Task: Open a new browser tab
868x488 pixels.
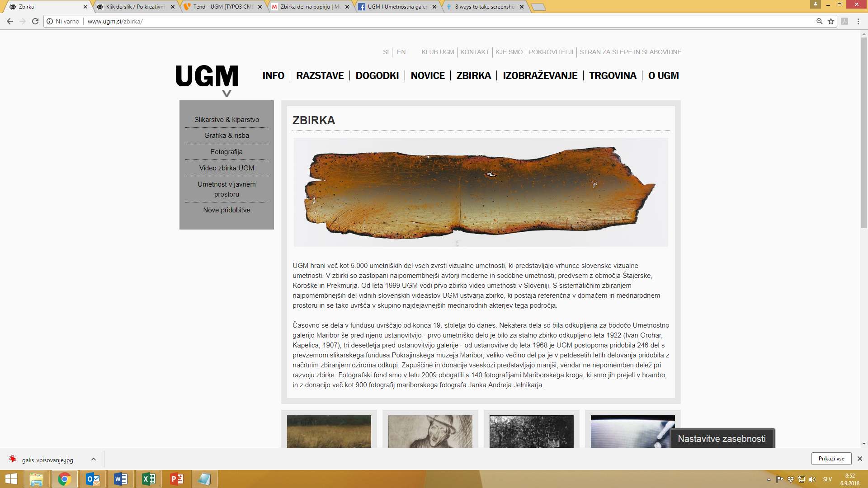Action: [538, 7]
